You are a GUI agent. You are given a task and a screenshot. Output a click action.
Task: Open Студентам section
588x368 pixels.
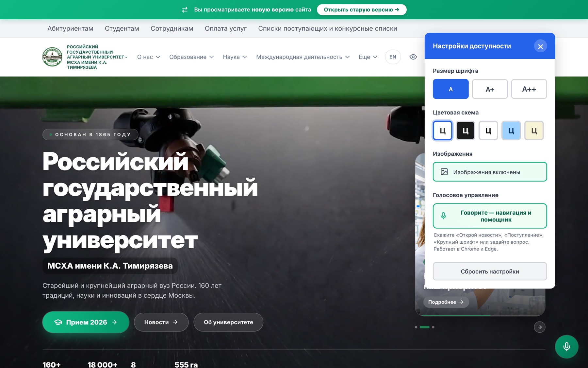coord(122,28)
